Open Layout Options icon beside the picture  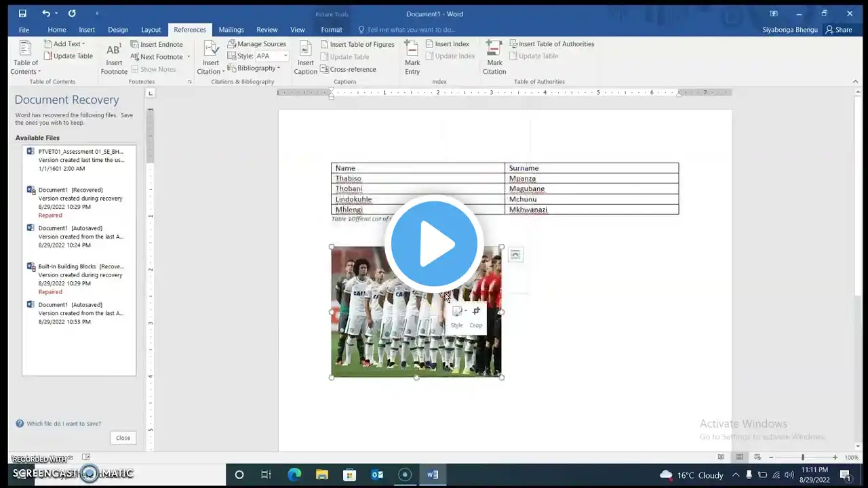coord(515,255)
